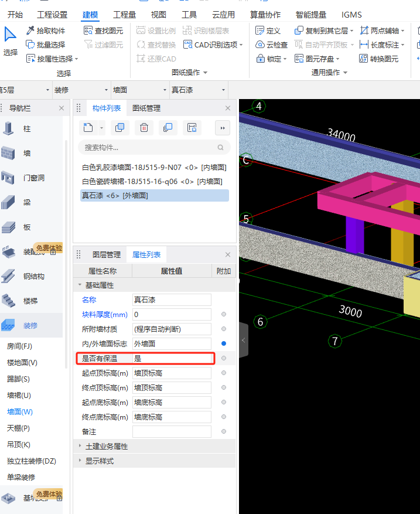
Task: Collapse 基础属性 section
Action: point(80,285)
